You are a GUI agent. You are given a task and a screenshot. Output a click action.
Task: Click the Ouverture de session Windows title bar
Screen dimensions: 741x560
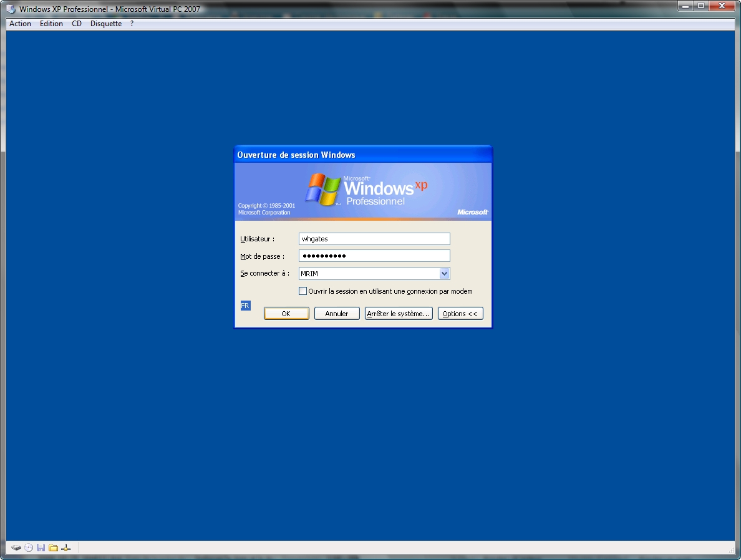[x=363, y=155]
